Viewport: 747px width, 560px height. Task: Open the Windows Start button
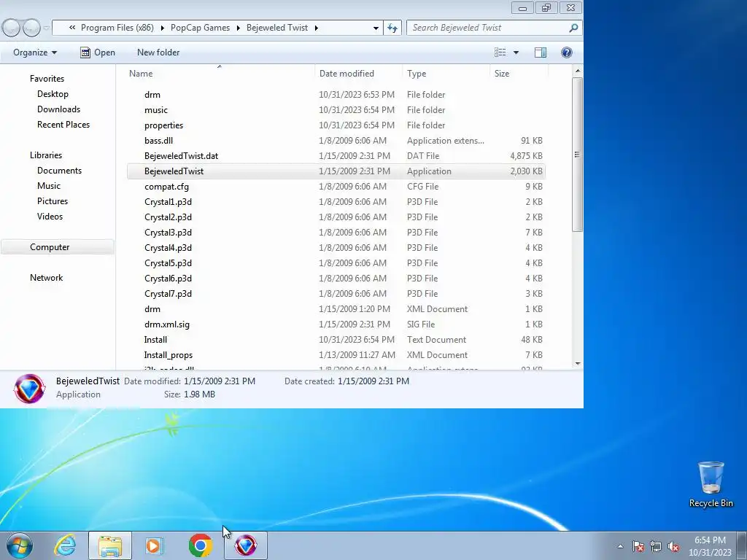tap(20, 545)
